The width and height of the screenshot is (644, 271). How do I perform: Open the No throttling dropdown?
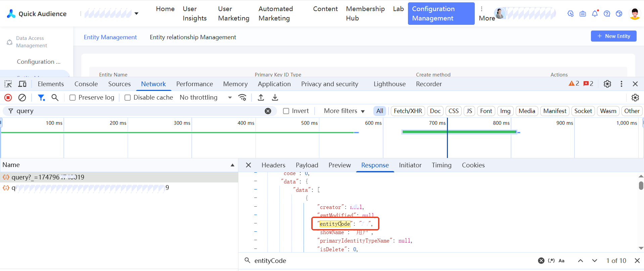click(205, 98)
